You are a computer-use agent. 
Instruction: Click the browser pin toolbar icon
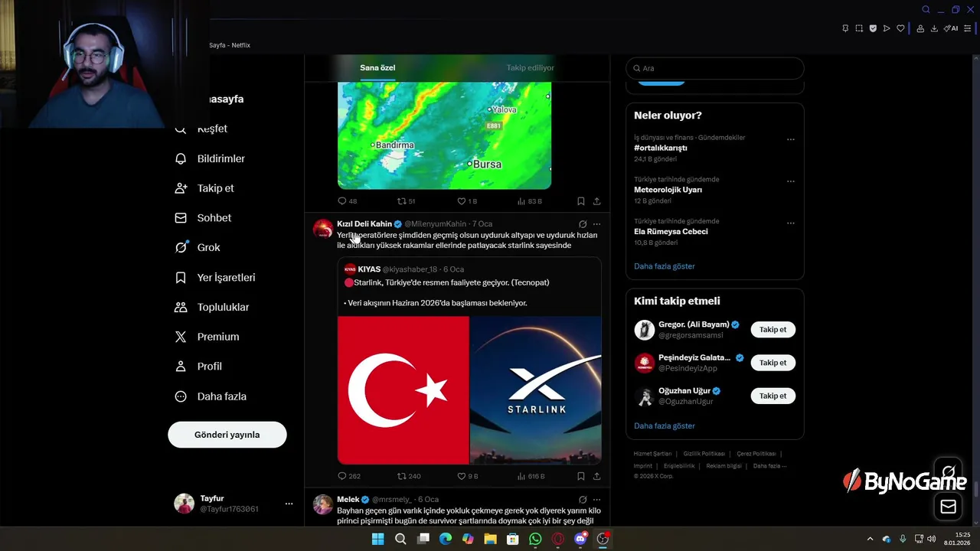(845, 28)
